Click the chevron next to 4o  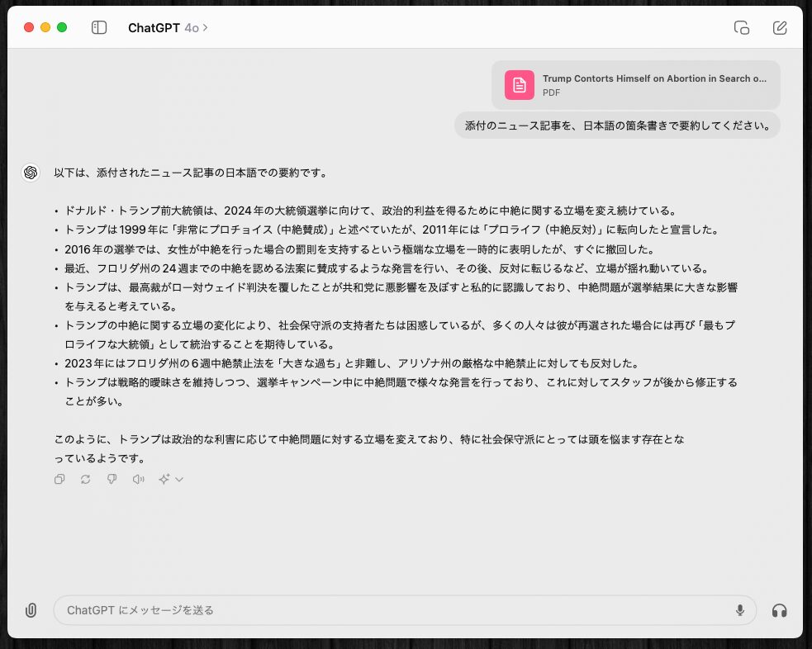click(206, 28)
